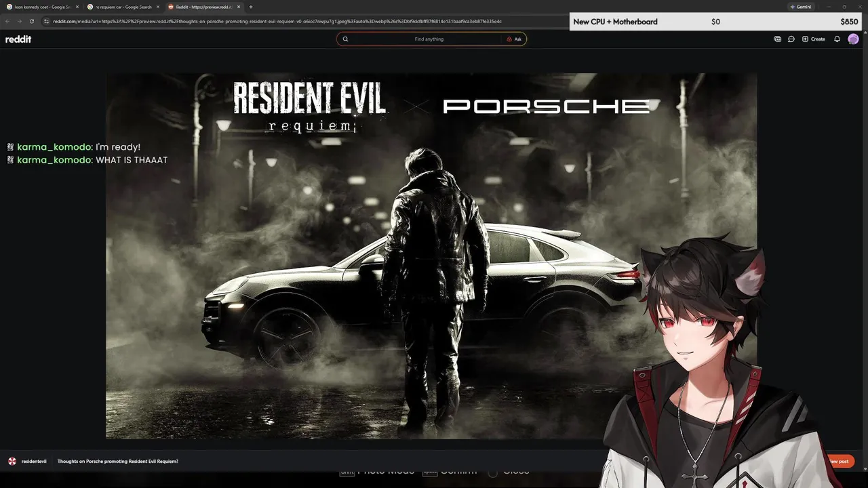Click the search magnifier icon
Screen dimensions: 868x488
coord(345,39)
